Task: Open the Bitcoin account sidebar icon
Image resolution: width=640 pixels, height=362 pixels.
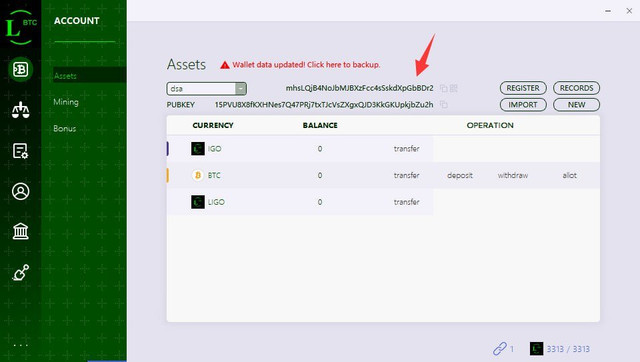Action: [20, 69]
